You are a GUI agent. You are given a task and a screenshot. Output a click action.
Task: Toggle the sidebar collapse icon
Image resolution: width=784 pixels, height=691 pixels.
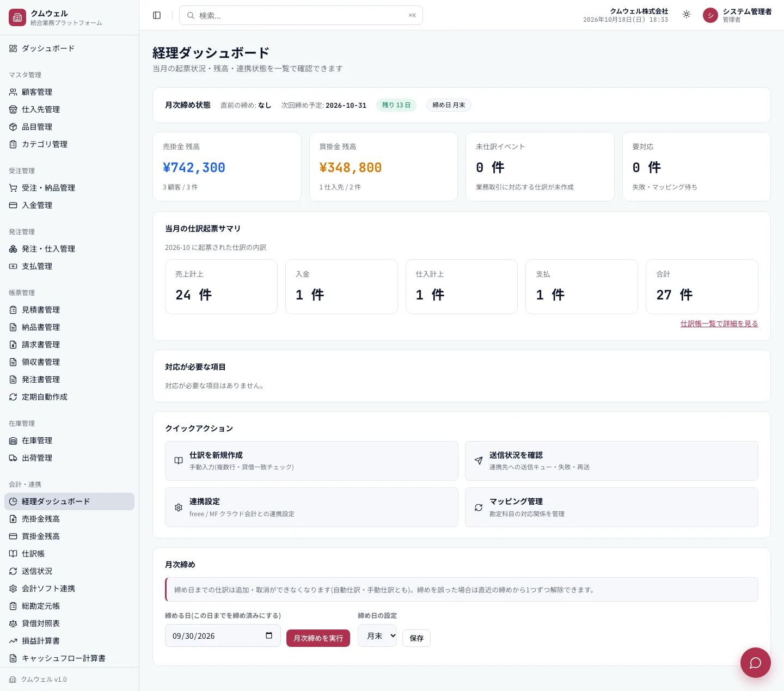157,15
